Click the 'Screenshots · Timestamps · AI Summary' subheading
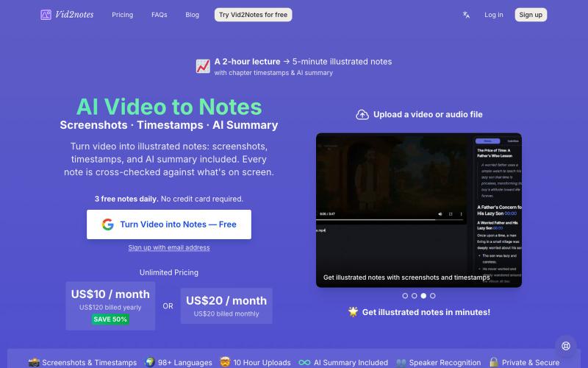Viewport: 588px width, 368px height. (x=169, y=125)
